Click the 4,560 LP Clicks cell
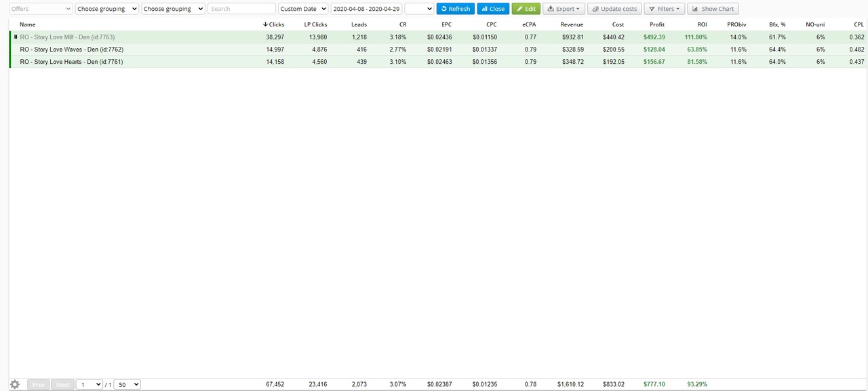The width and height of the screenshot is (868, 391). coord(319,61)
